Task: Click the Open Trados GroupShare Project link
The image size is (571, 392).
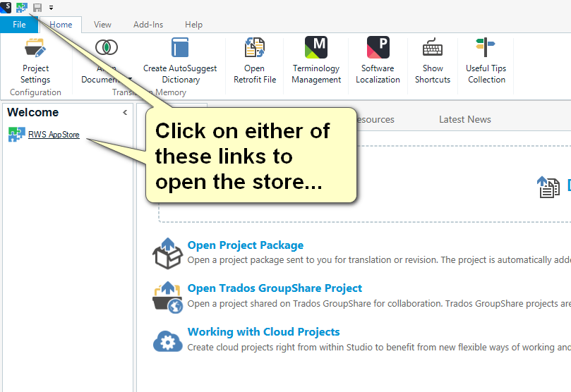Action: point(275,288)
